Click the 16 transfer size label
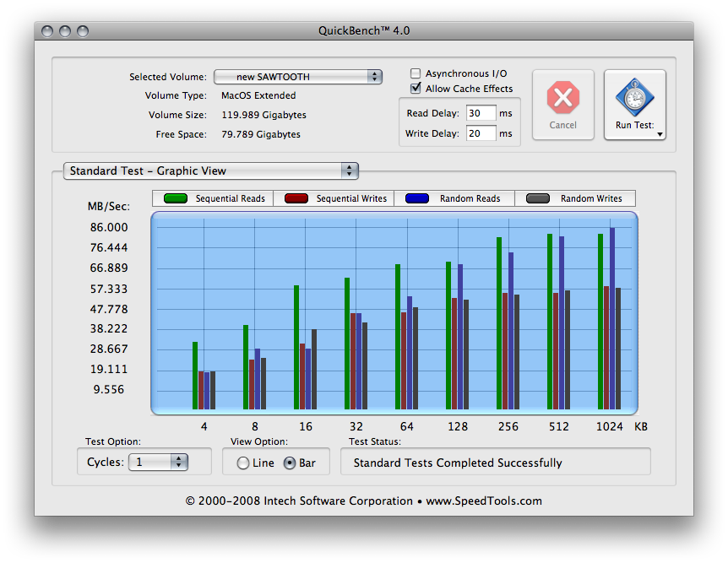The image size is (728, 563). click(x=306, y=426)
